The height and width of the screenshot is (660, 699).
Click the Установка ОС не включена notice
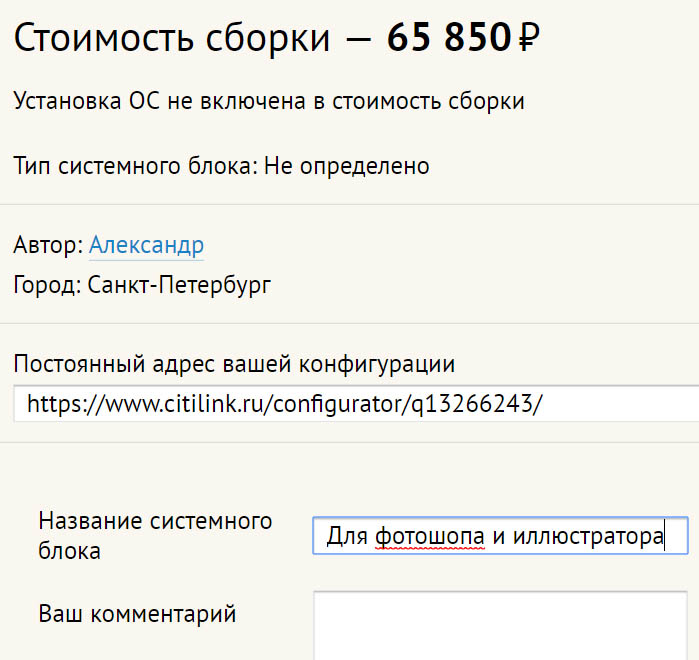pos(269,101)
